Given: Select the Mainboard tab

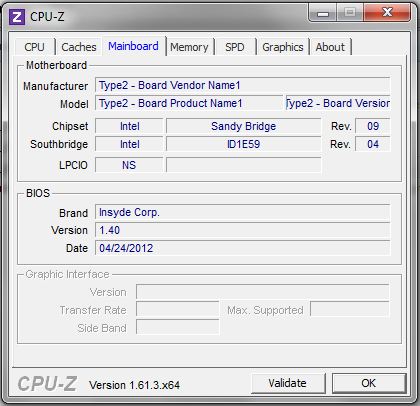Looking at the screenshot, I should [x=133, y=46].
